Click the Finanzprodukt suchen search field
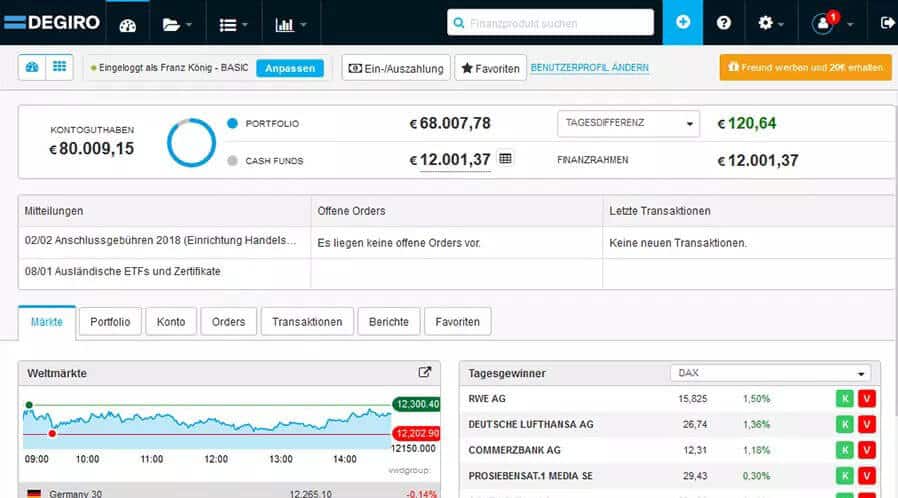 pos(550,22)
